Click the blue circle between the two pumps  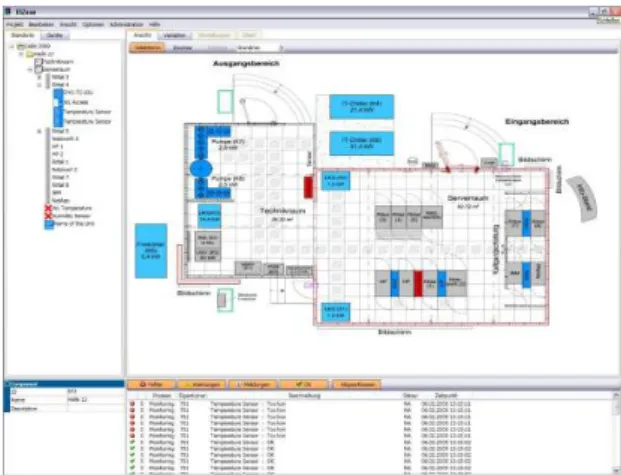[201, 169]
